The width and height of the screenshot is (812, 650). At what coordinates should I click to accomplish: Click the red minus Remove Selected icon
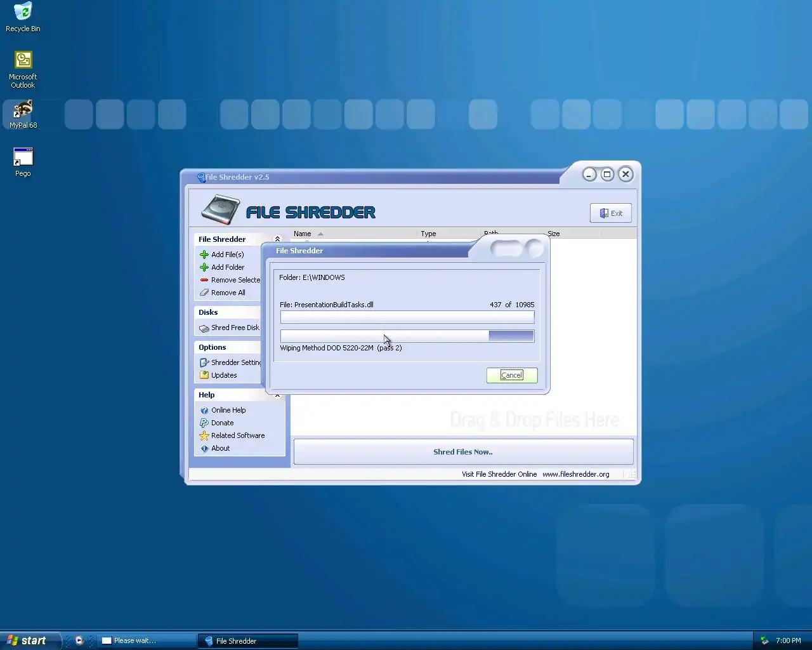204,280
